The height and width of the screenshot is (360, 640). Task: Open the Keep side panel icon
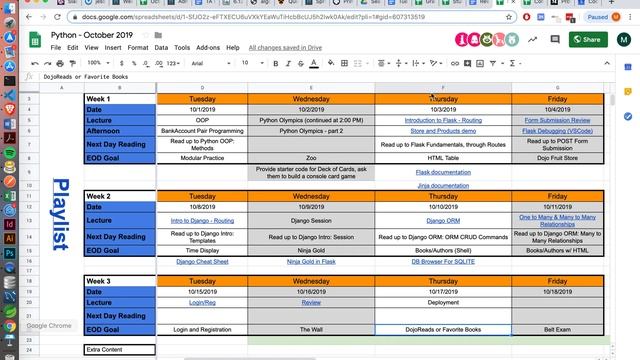point(628,91)
